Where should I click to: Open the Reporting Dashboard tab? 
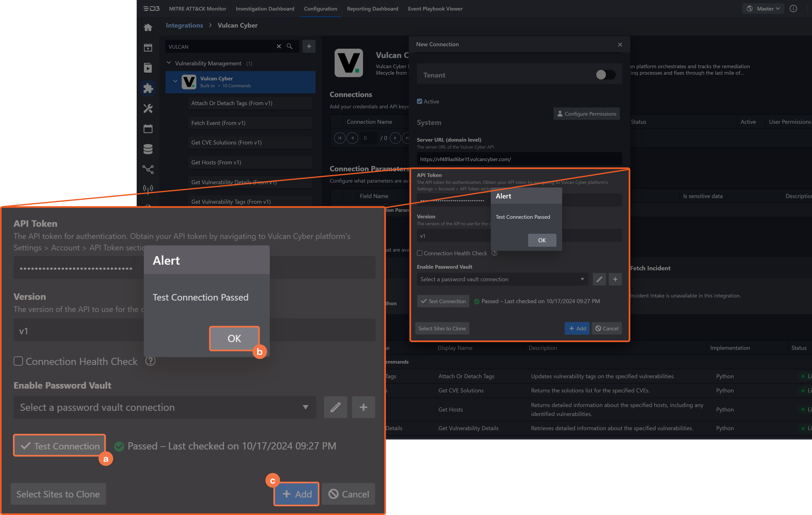(x=372, y=9)
